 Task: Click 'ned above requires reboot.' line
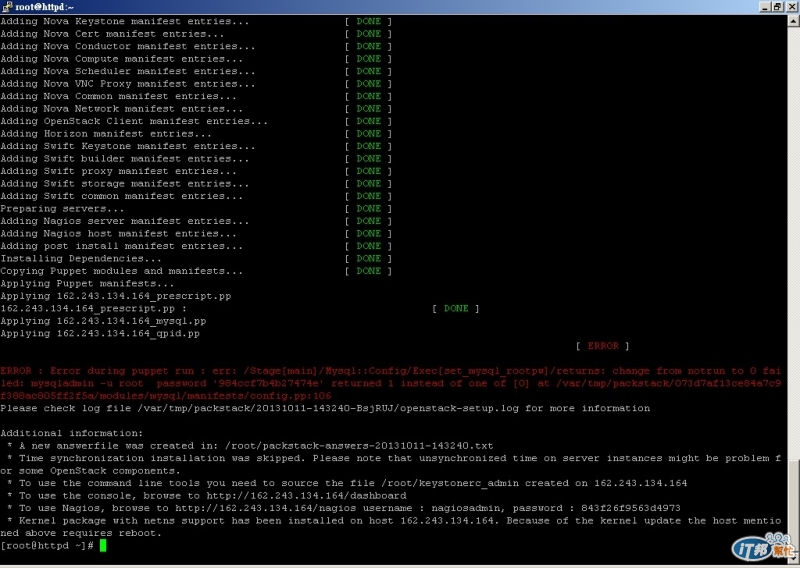point(81,533)
